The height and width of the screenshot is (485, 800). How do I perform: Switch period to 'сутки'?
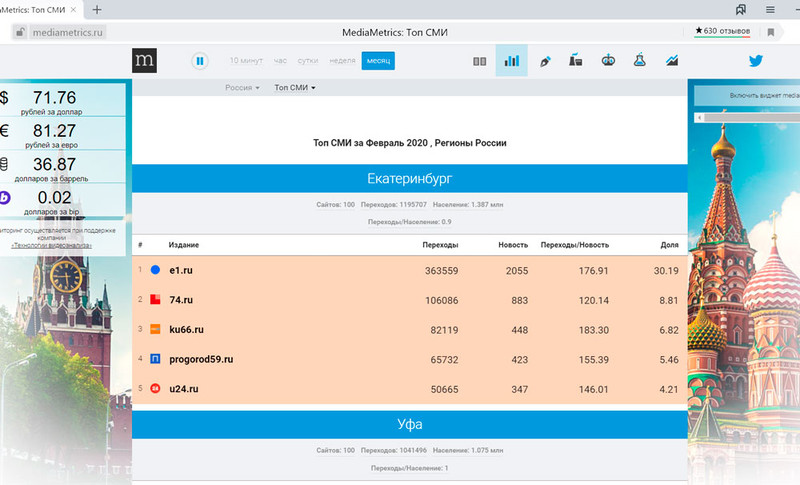pos(310,61)
